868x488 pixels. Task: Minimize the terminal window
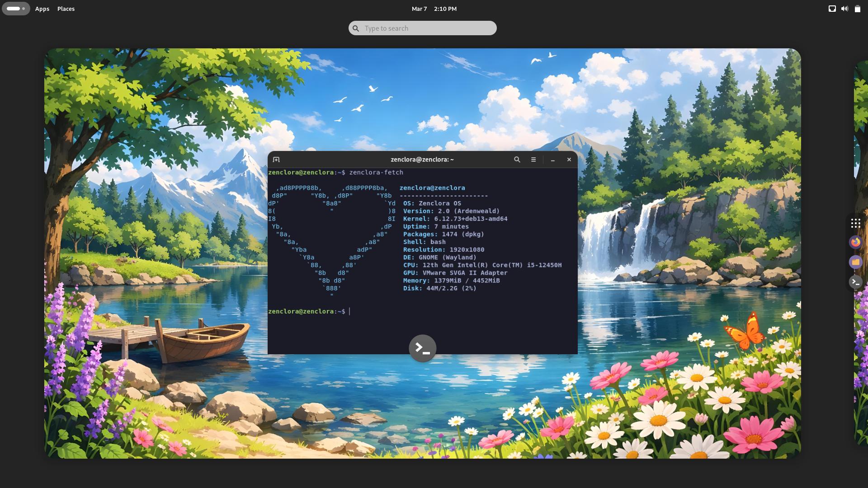(553, 160)
